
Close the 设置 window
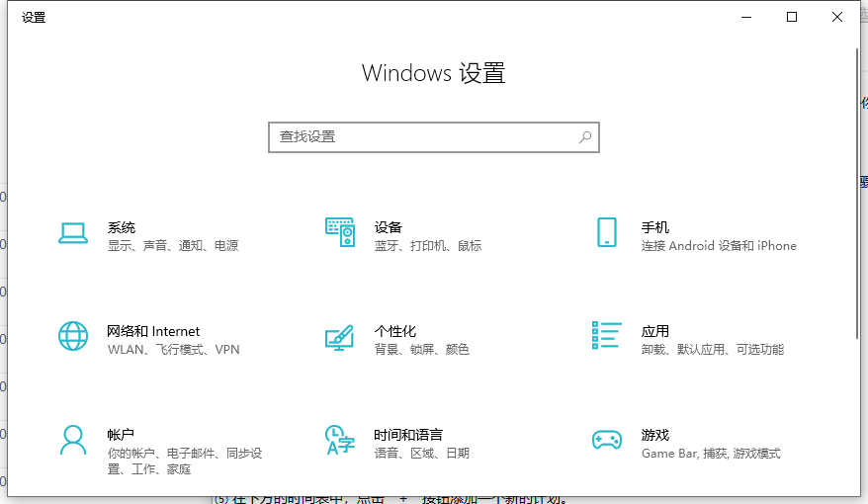(837, 17)
